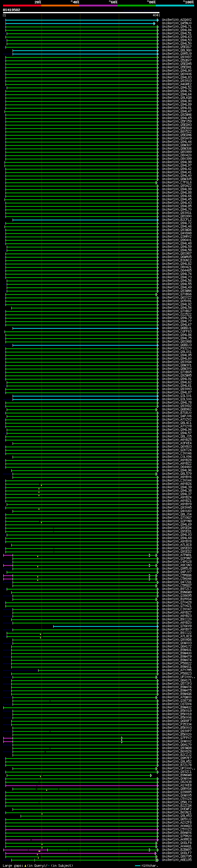
Task: Click the orange ~40% legend segment
Action: coord(60,6)
